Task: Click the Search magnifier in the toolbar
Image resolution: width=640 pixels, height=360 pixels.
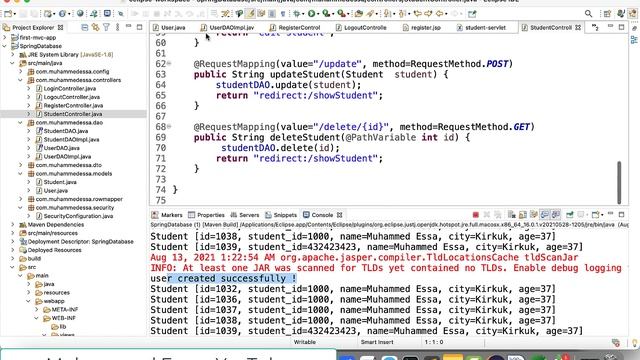Action: pyautogui.click(x=588, y=14)
